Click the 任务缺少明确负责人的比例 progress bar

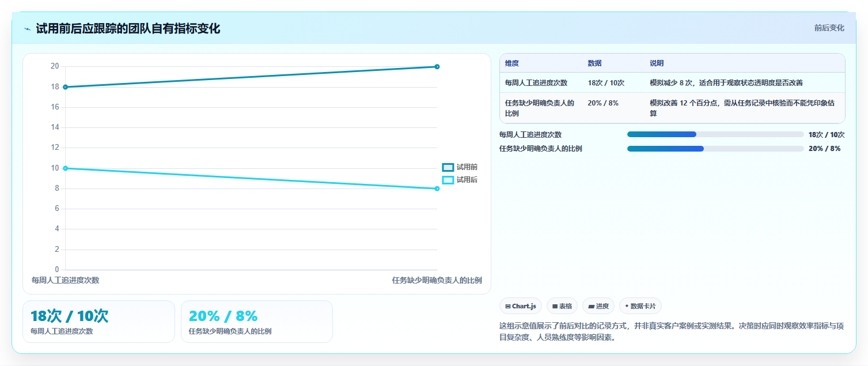pyautogui.click(x=715, y=149)
